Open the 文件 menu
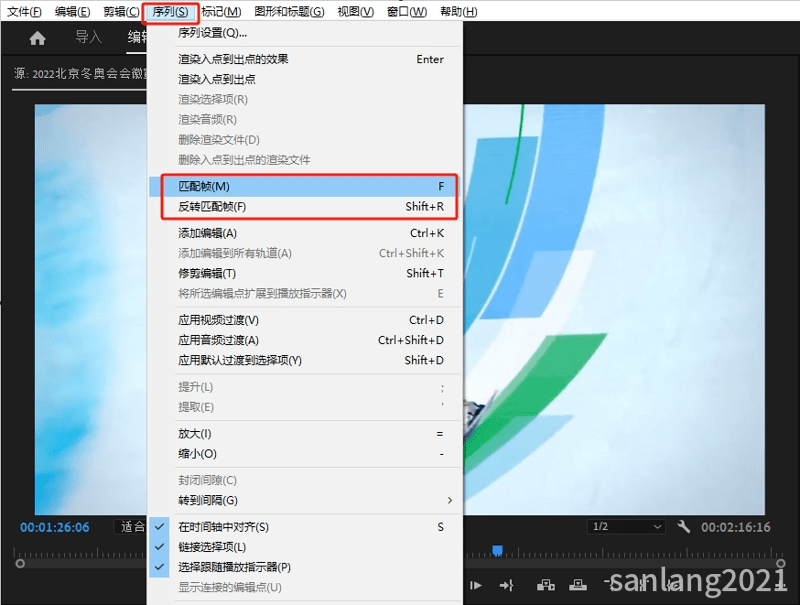Viewport: 800px width, 605px height. 24,11
